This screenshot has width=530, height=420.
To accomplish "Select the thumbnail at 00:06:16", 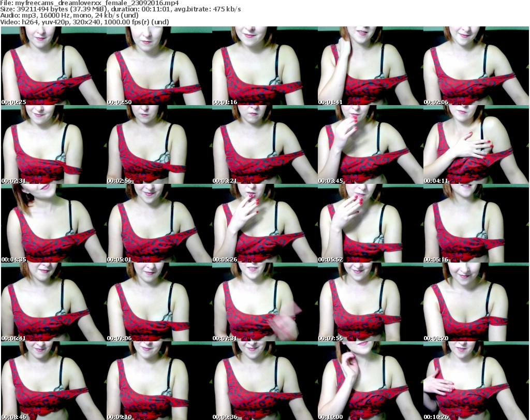I will (476, 224).
